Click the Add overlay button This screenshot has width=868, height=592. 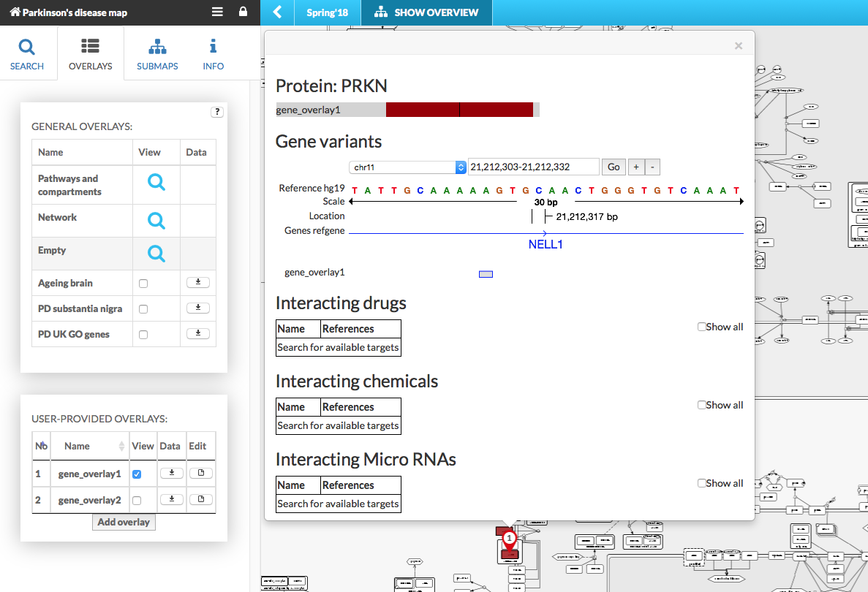pyautogui.click(x=124, y=522)
